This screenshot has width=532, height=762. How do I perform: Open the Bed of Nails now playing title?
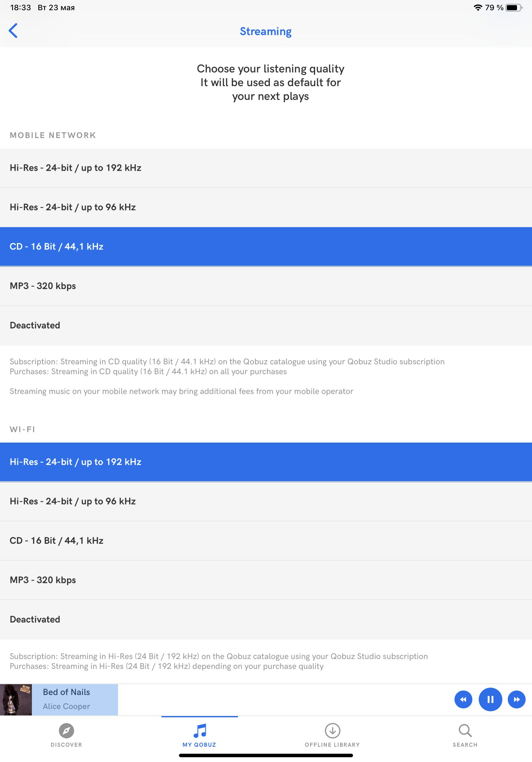[x=66, y=692]
